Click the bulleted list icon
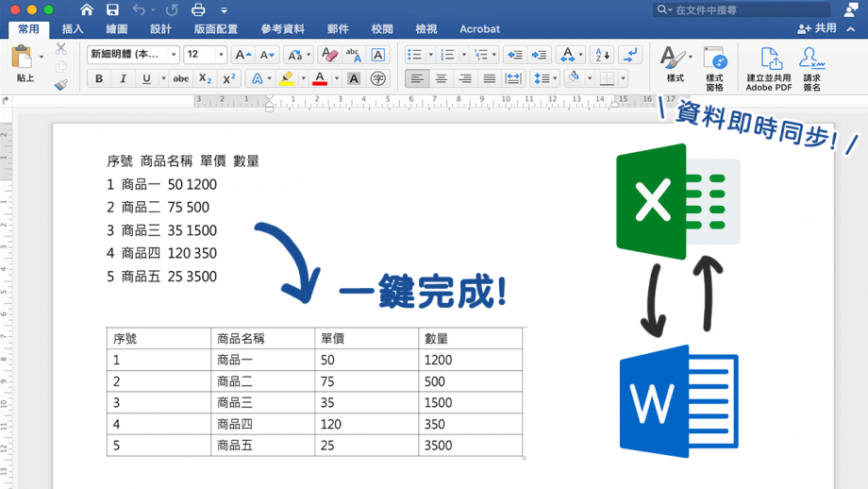Image resolution: width=868 pixels, height=489 pixels. click(414, 54)
